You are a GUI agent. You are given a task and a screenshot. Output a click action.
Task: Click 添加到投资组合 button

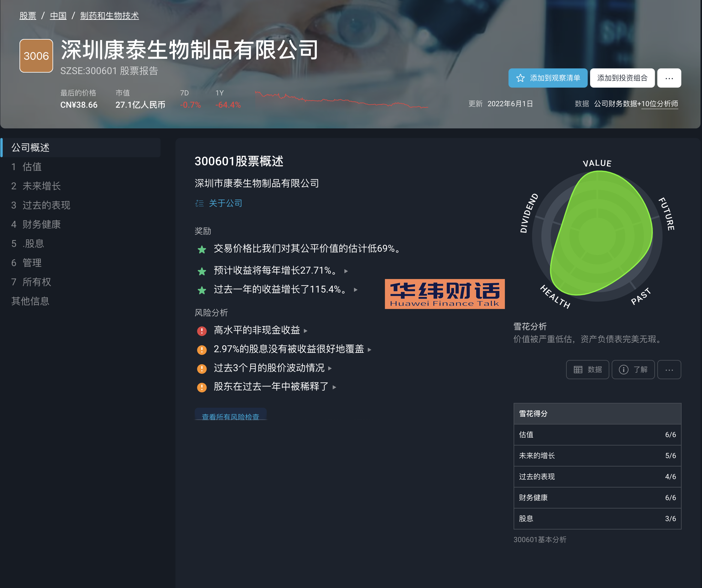(x=622, y=78)
